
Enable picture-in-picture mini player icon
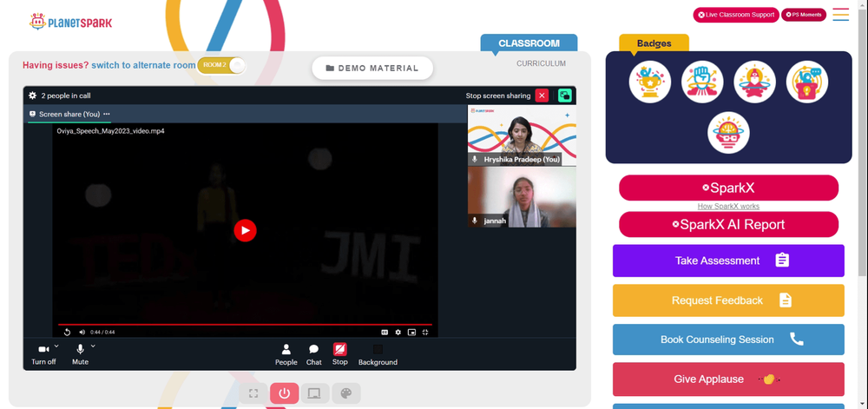pos(411,332)
